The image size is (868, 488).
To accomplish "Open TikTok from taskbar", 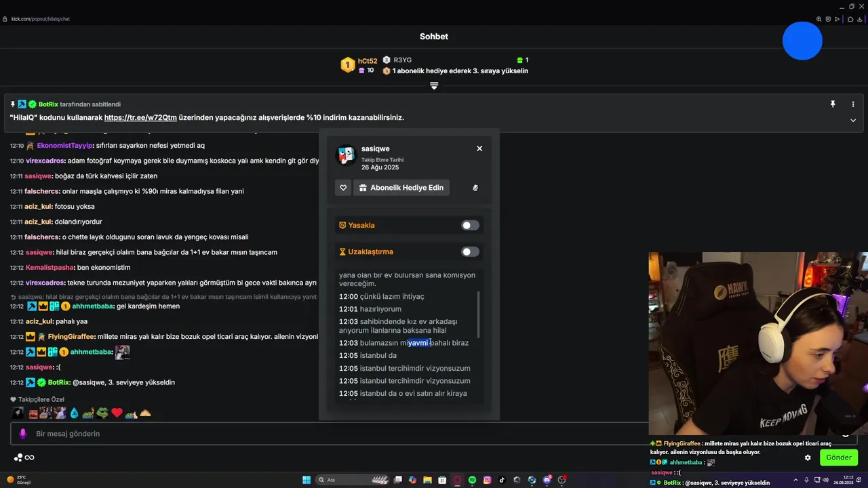I will pyautogui.click(x=502, y=480).
